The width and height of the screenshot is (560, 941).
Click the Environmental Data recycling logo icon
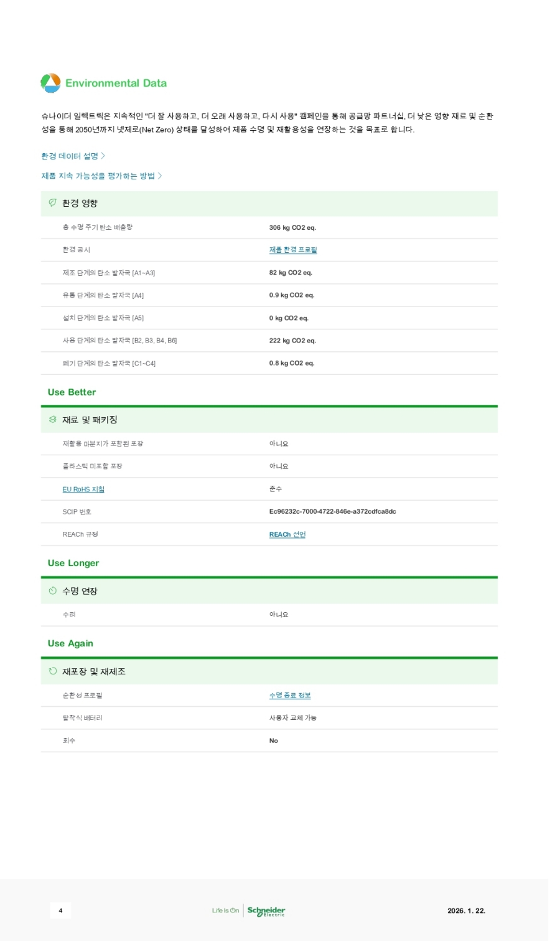click(50, 83)
